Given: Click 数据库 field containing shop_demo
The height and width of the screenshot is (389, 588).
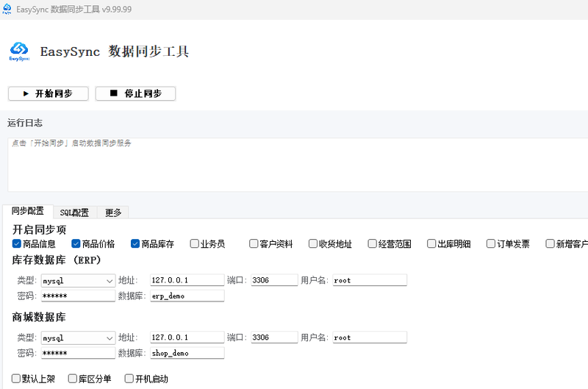Looking at the screenshot, I should (187, 353).
